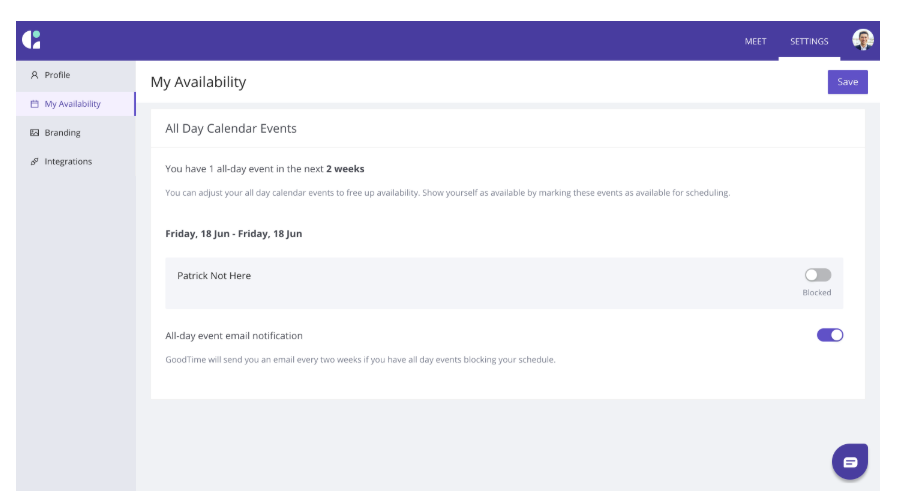Disable all-day event email notification toggle
Viewport: 906px width, 502px height.
830,335
